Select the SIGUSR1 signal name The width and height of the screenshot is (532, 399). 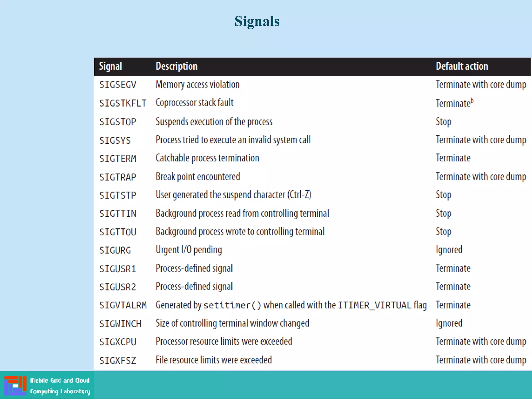tap(118, 269)
